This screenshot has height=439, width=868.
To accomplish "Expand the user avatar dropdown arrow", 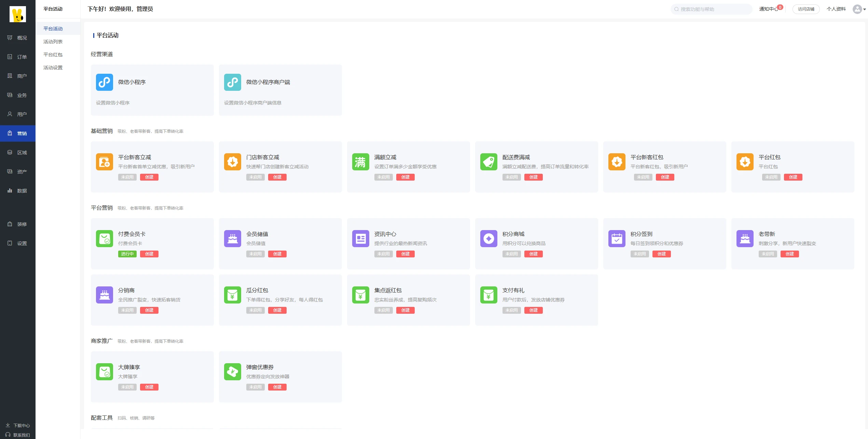I will click(x=865, y=9).
